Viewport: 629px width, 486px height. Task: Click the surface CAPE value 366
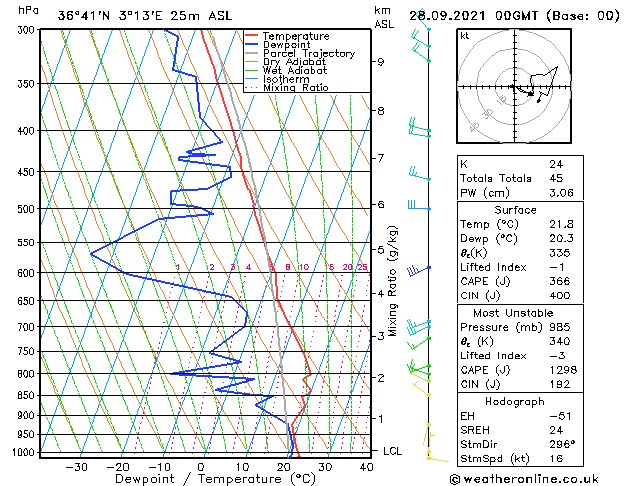pos(560,281)
